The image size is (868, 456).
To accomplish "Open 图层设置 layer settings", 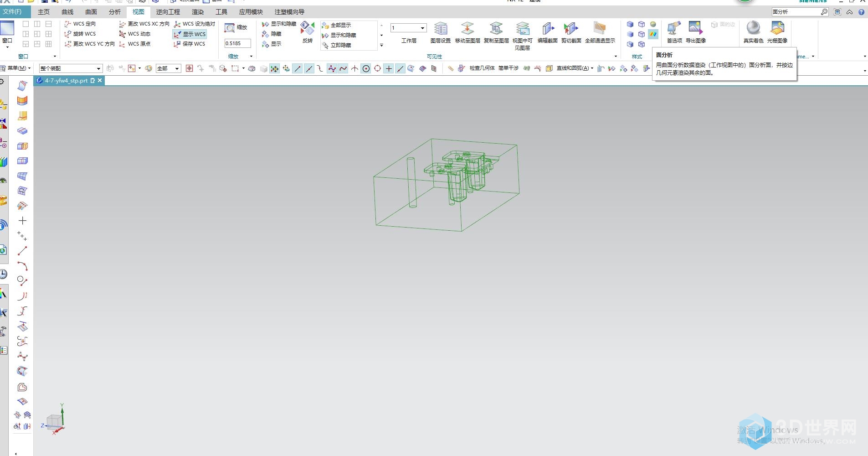I will pos(440,32).
